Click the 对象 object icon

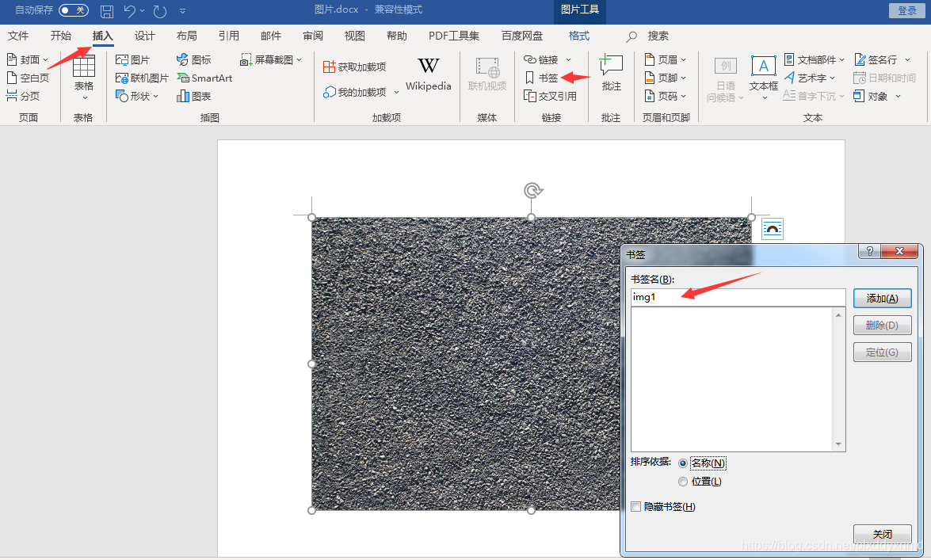coord(859,96)
